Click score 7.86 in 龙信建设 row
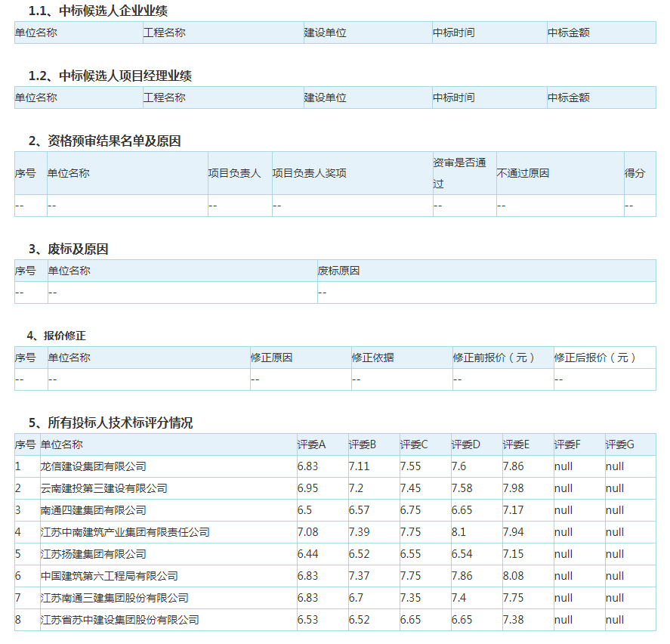This screenshot has height=644, width=670. point(513,466)
